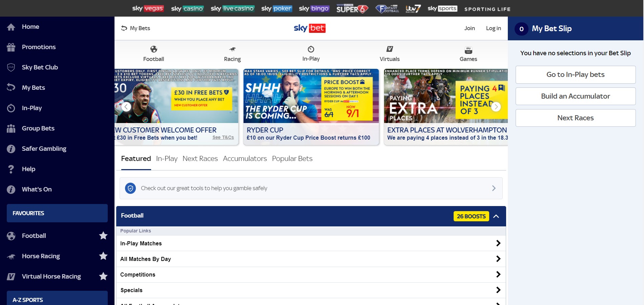Viewport: 644px width, 305px height.
Task: Click the FAVOURITES sidebar header
Action: point(57,213)
